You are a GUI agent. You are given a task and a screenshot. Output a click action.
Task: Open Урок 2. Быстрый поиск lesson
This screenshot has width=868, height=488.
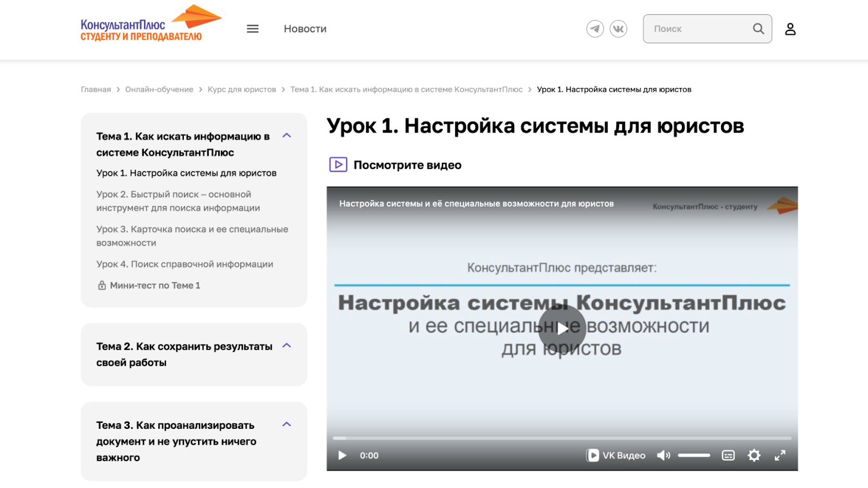coord(178,201)
